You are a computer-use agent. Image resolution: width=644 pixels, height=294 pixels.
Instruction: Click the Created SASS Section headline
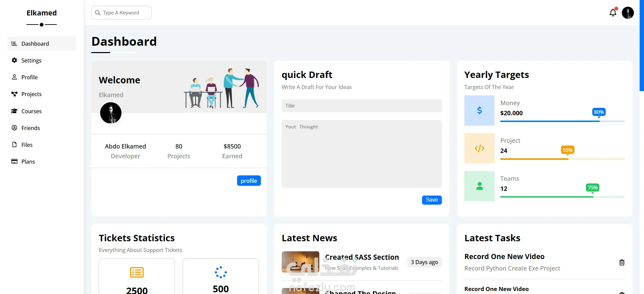tap(362, 257)
